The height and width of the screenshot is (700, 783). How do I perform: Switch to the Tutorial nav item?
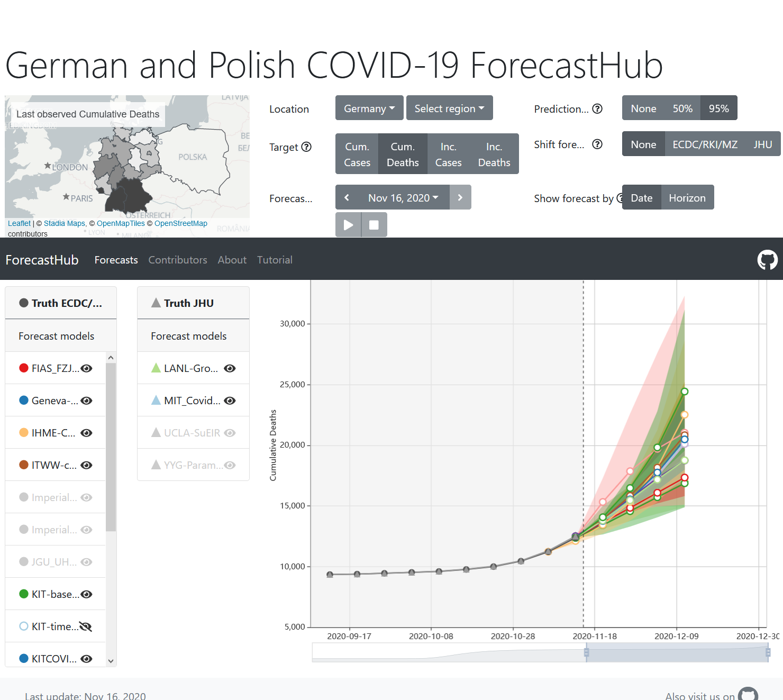point(275,260)
